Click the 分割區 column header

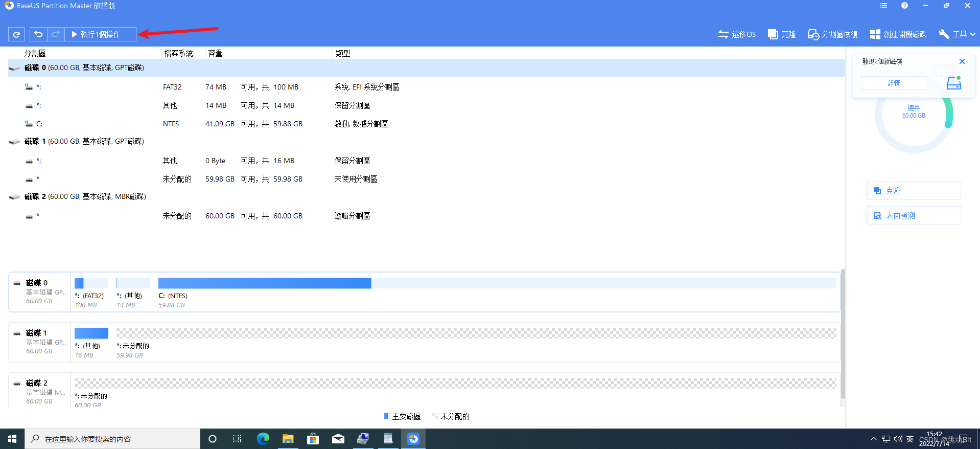(35, 53)
